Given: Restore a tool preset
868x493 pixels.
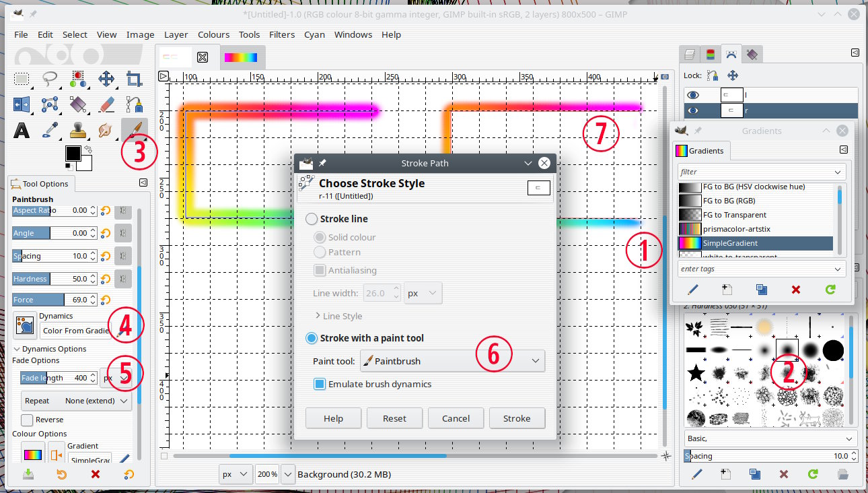Looking at the screenshot, I should click(62, 474).
